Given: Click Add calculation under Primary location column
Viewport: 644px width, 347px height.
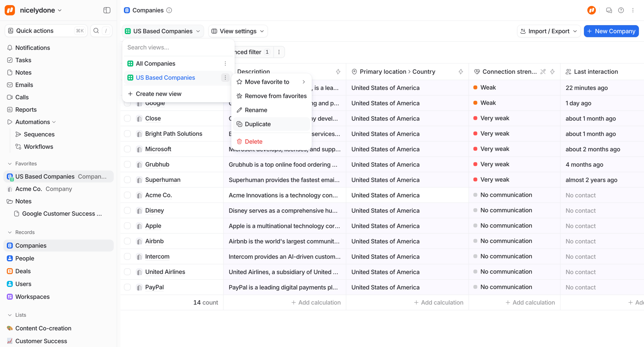Looking at the screenshot, I should 438,303.
